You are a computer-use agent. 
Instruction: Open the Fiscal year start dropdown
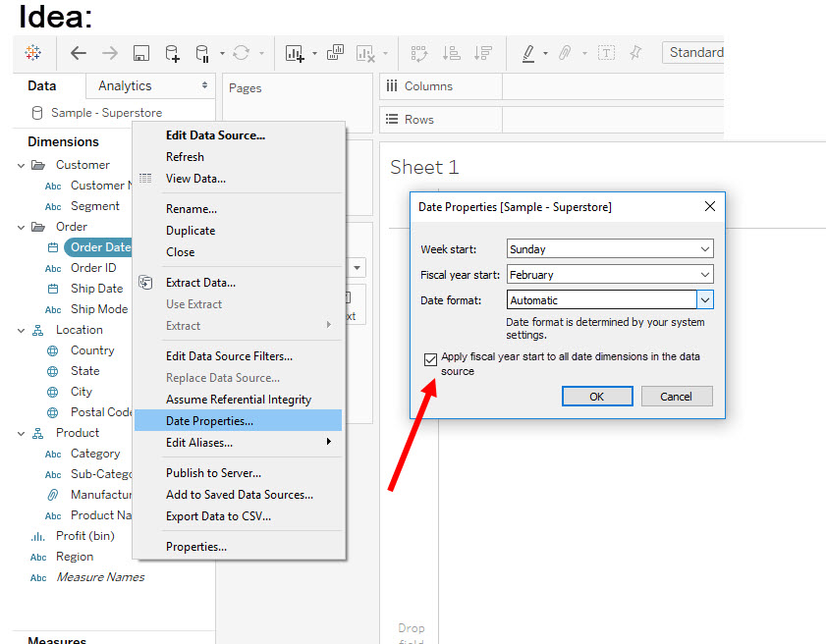point(610,275)
